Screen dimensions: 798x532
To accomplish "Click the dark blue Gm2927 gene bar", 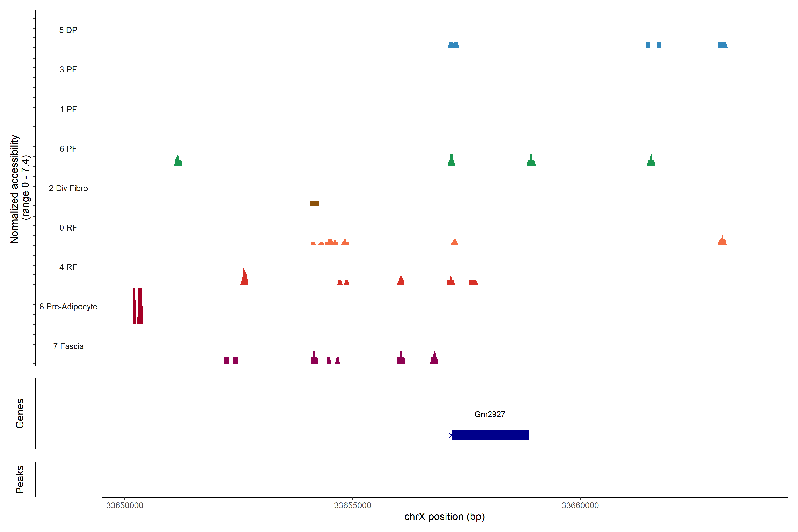I will point(490,435).
